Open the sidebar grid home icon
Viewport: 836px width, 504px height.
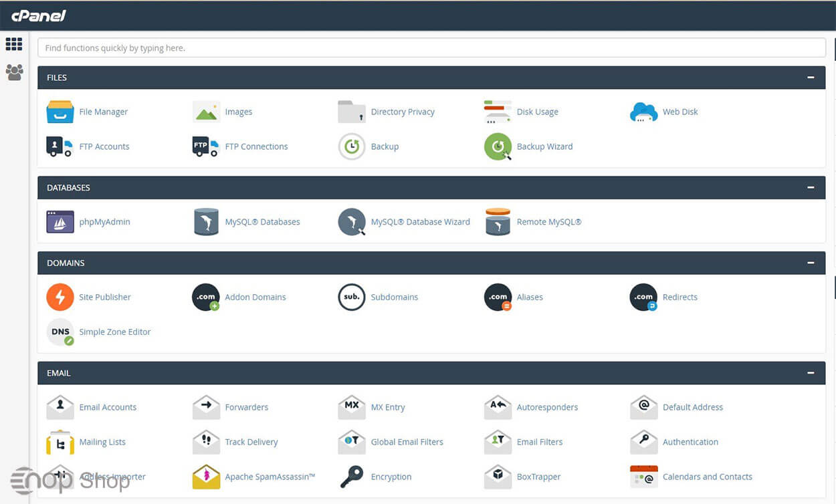[14, 44]
